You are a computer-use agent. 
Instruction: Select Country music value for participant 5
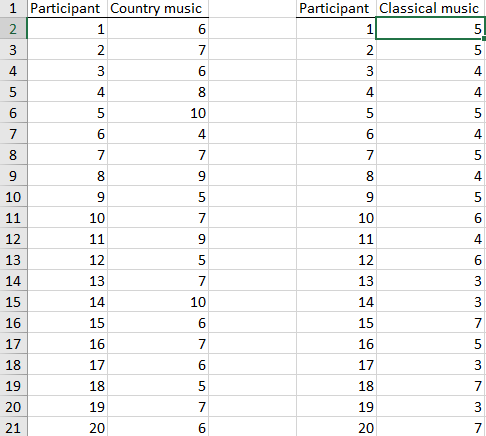[x=158, y=113]
